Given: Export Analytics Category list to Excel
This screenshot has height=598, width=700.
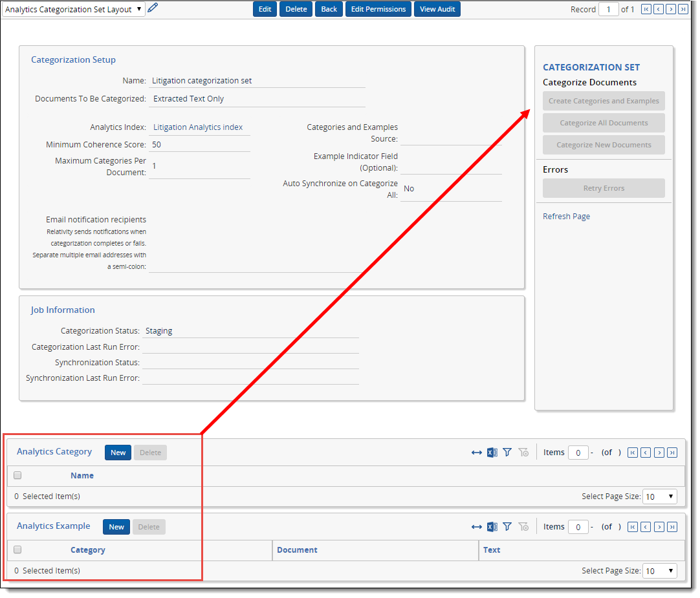Looking at the screenshot, I should coord(492,453).
